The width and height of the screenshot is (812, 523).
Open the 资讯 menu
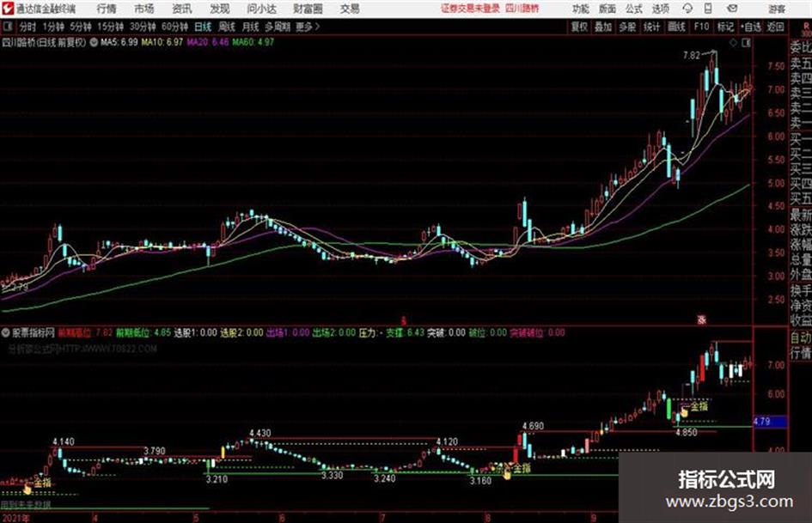tap(182, 9)
